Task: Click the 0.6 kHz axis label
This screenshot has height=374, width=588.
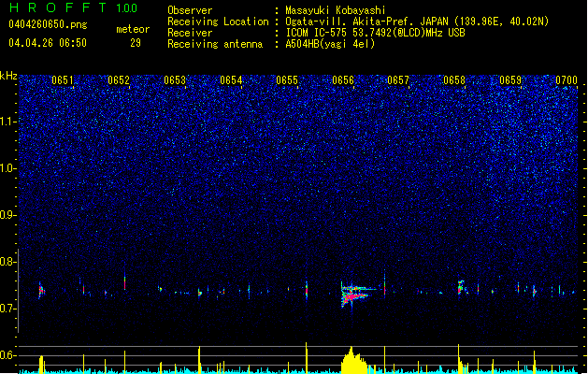Action: pyautogui.click(x=8, y=355)
